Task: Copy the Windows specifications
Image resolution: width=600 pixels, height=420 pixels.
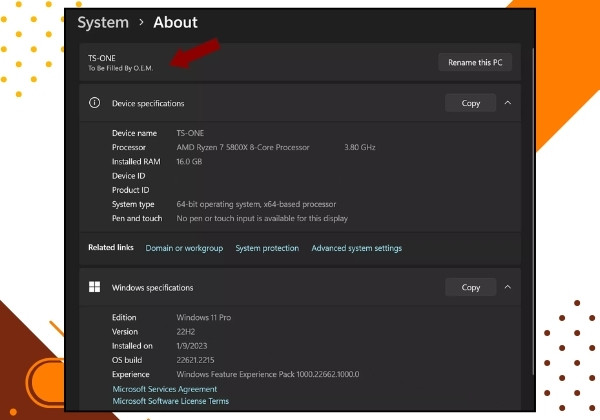Action: click(x=471, y=287)
